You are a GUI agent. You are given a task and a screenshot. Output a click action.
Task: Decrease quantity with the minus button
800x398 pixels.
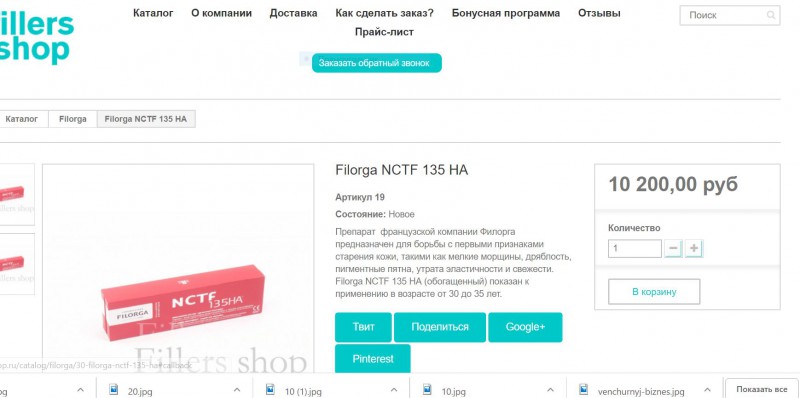point(673,248)
